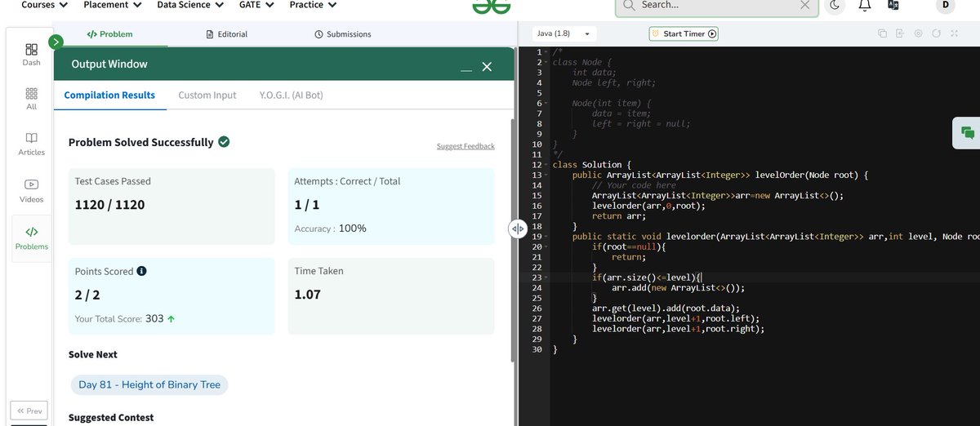Open Problems in sidebar
This screenshot has height=426, width=980.
[31, 238]
